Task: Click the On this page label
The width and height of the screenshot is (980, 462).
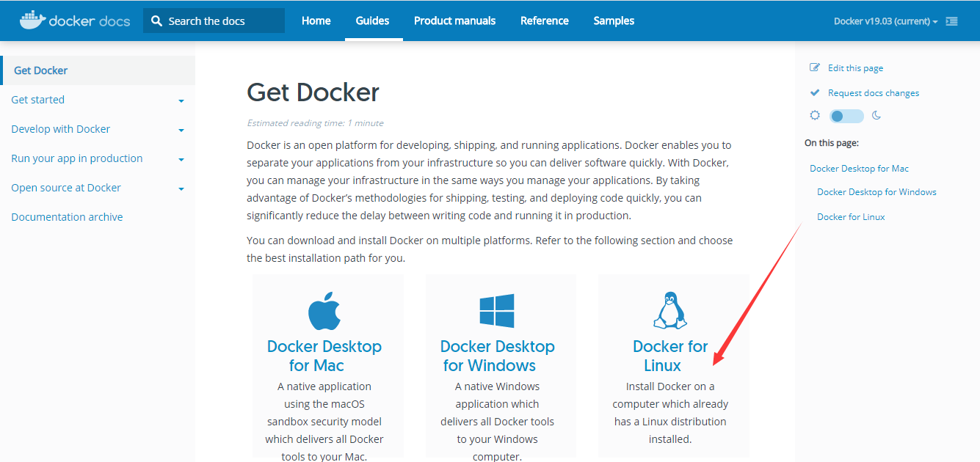Action: pyautogui.click(x=832, y=143)
